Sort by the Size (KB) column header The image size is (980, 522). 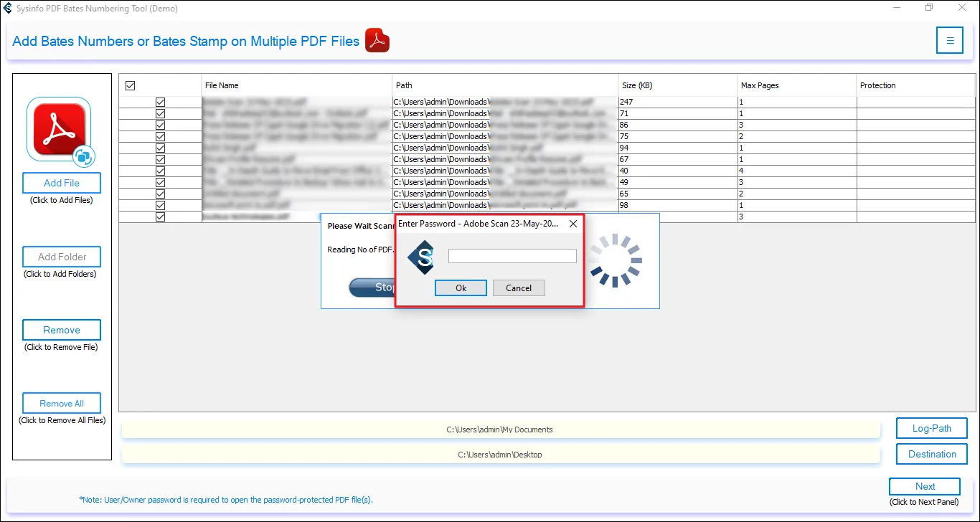[678, 85]
